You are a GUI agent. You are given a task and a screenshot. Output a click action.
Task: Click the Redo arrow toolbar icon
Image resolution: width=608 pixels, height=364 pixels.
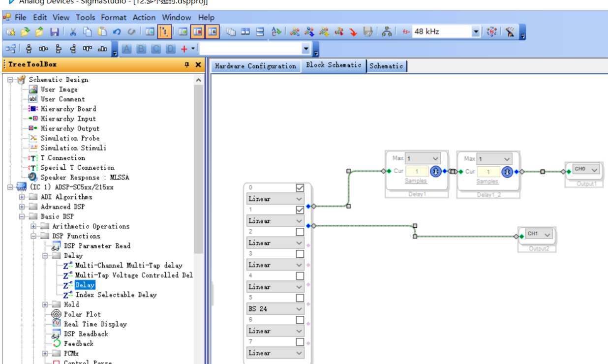132,32
